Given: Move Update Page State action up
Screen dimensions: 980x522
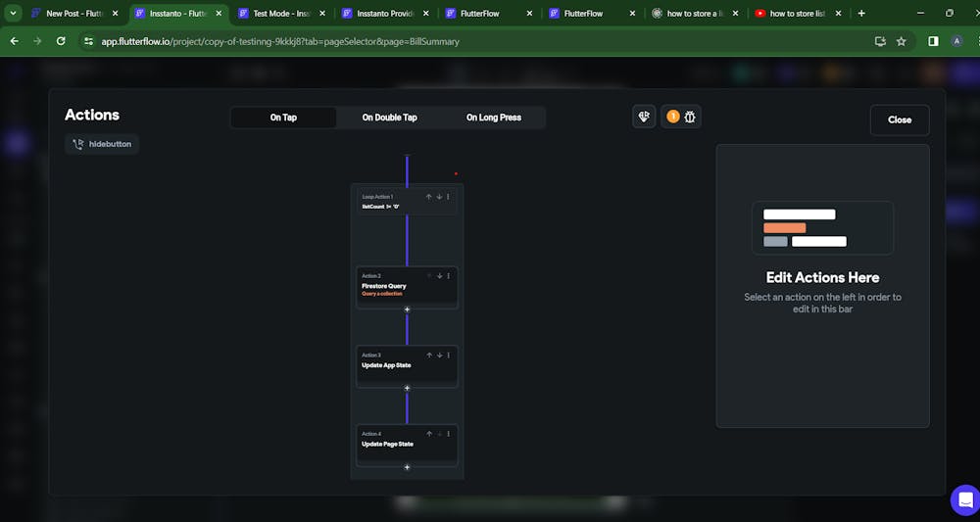Looking at the screenshot, I should [429, 434].
